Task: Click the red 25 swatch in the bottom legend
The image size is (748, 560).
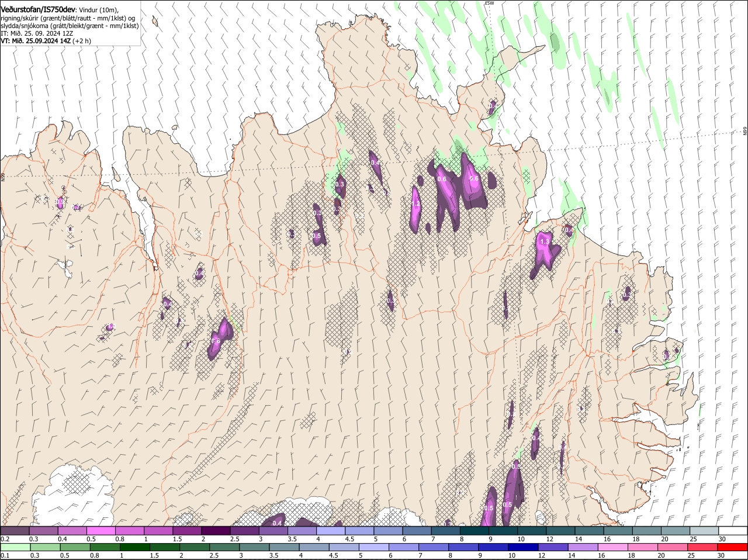Action: tap(702, 547)
